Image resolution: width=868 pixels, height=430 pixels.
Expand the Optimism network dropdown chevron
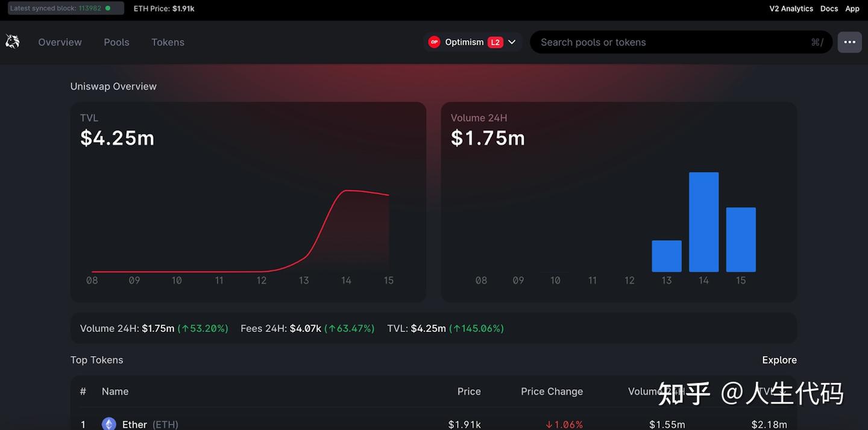pyautogui.click(x=512, y=42)
